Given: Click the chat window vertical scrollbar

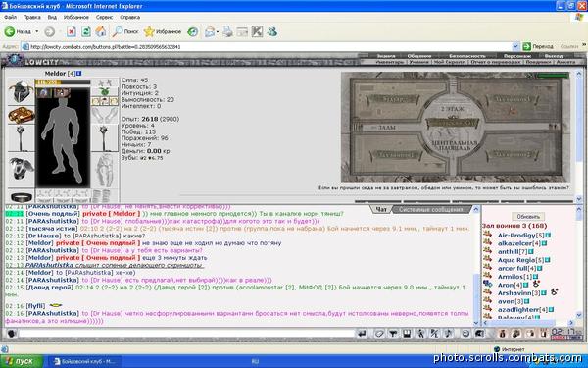Looking at the screenshot, I should click(x=476, y=265).
